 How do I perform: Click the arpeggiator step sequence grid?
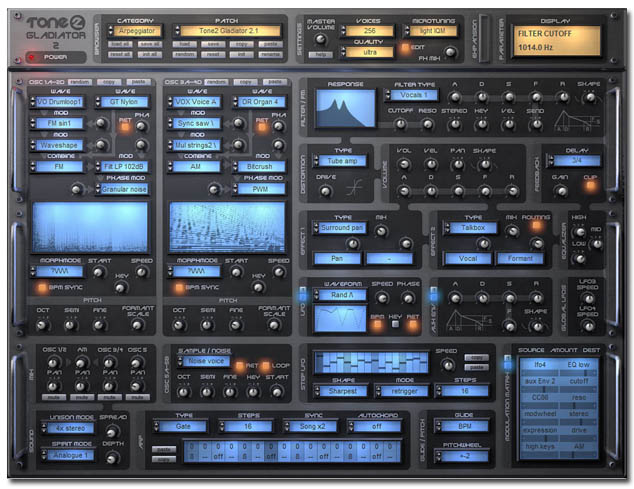click(291, 452)
